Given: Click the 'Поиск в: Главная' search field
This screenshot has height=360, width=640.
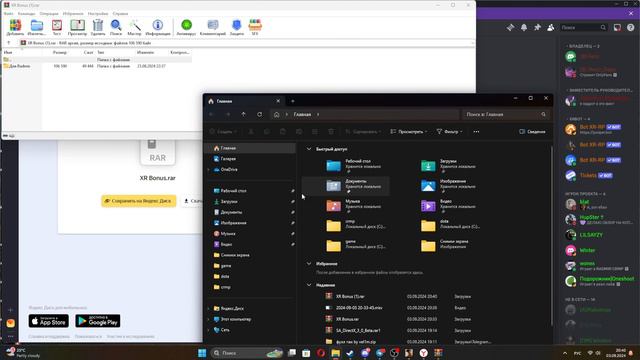Looking at the screenshot, I should click(506, 114).
